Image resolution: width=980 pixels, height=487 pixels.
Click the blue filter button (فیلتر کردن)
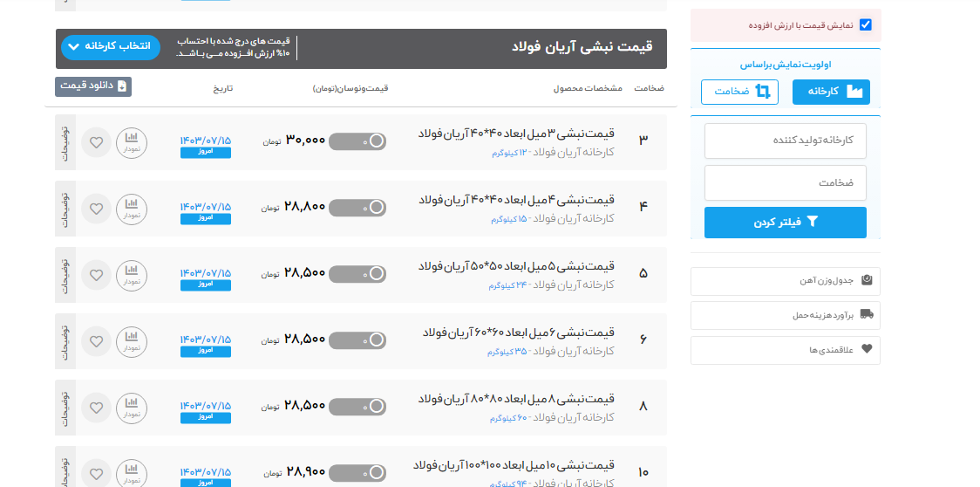click(785, 223)
